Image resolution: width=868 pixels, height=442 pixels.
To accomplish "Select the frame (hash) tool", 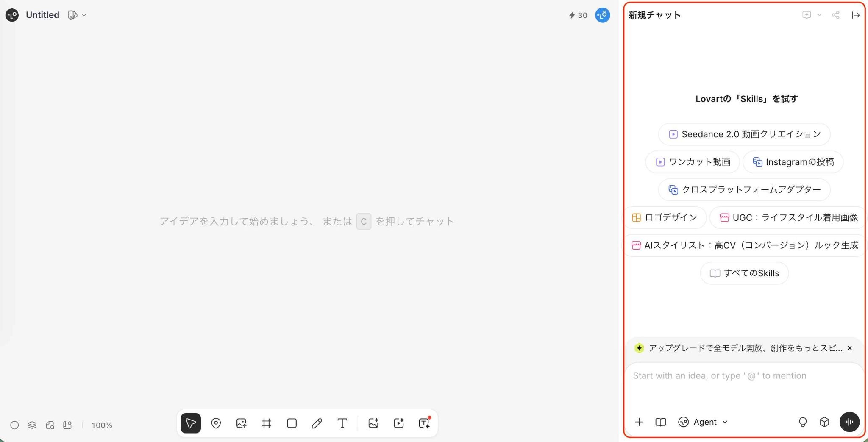I will coord(267,423).
